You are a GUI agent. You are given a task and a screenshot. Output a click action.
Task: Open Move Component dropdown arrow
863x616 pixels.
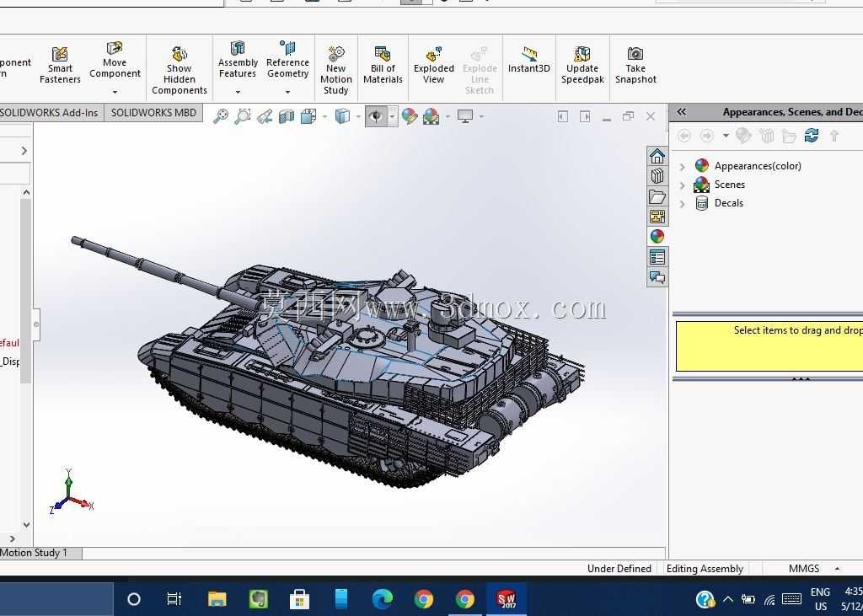click(x=115, y=92)
